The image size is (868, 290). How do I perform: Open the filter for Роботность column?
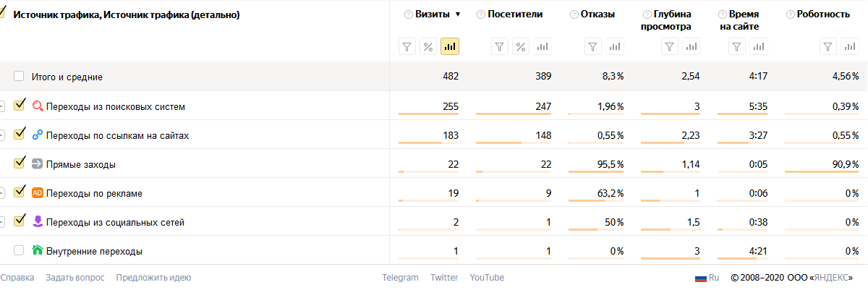[x=829, y=47]
